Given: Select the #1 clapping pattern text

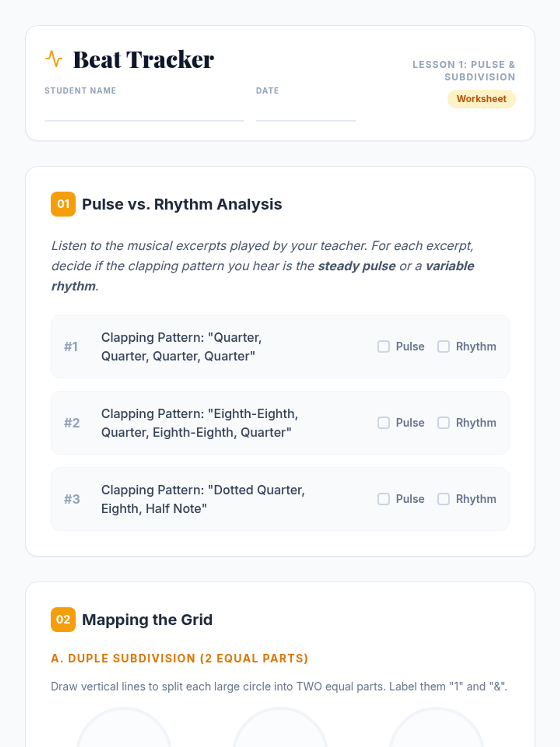Looking at the screenshot, I should click(x=182, y=346).
